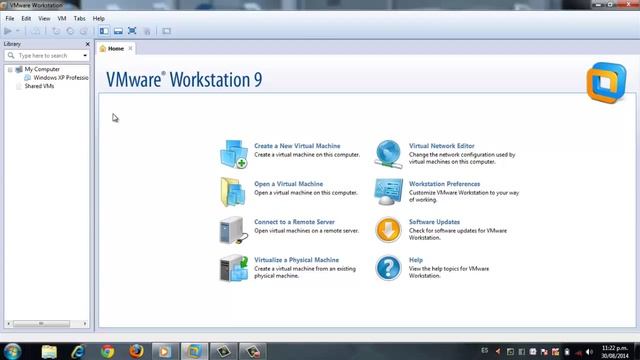Click the console view toolbar icon at right
Viewport: 640px width, 360px height.
167,31
